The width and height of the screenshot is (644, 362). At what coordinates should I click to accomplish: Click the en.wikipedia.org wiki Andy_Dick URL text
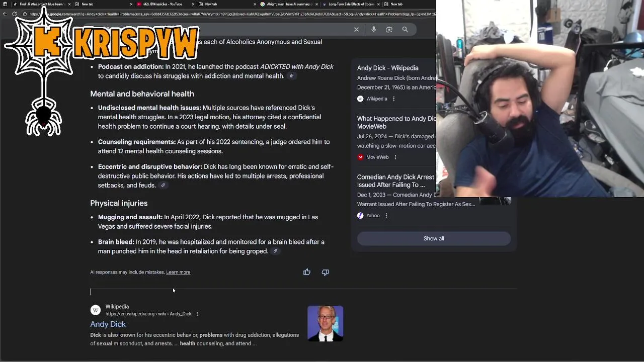[x=148, y=314]
